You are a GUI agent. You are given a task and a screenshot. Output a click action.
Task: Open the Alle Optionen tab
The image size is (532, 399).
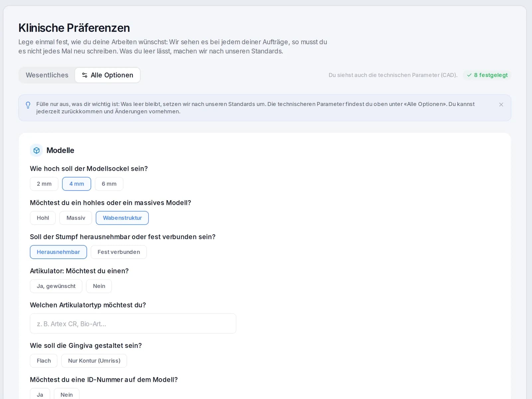coord(107,75)
